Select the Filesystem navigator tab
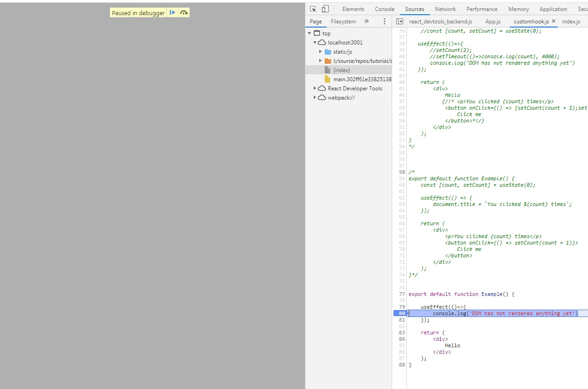Viewport: 588px width, 389px height. [x=343, y=22]
